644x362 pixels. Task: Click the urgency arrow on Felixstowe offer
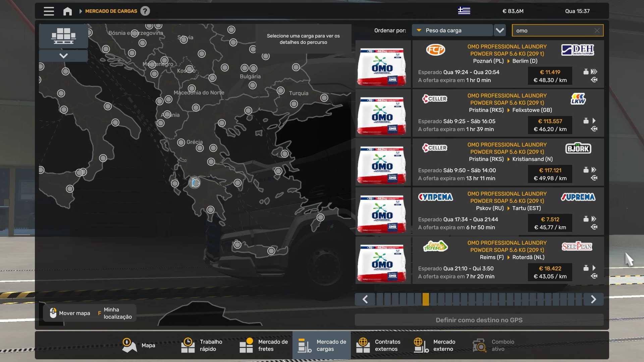click(x=594, y=121)
